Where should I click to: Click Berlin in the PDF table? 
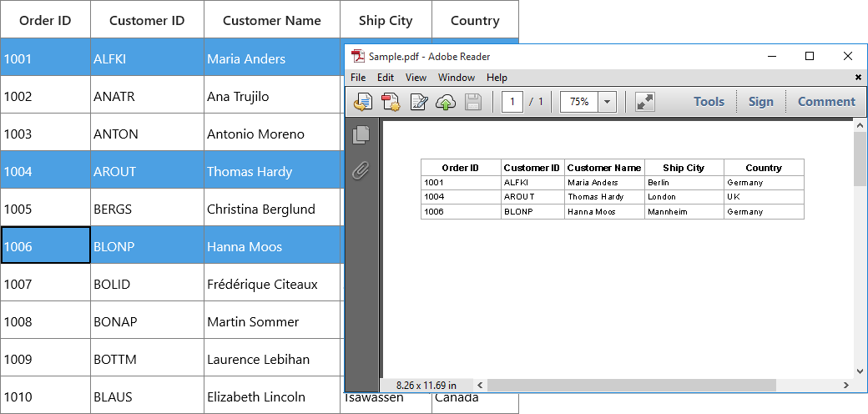659,182
